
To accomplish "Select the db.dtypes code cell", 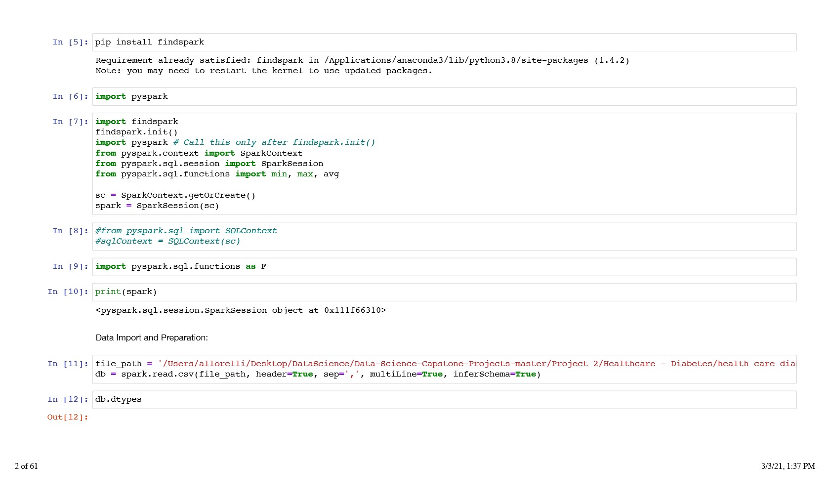I will point(444,400).
